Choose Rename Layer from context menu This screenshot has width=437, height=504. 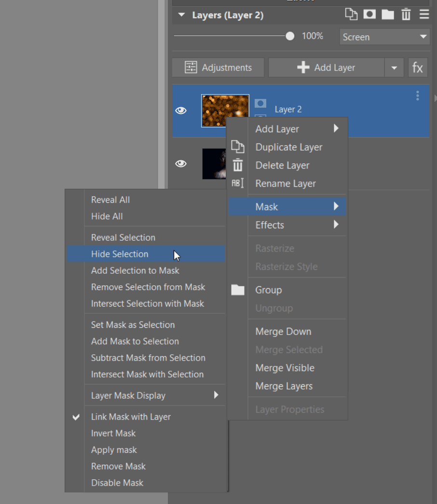point(286,183)
